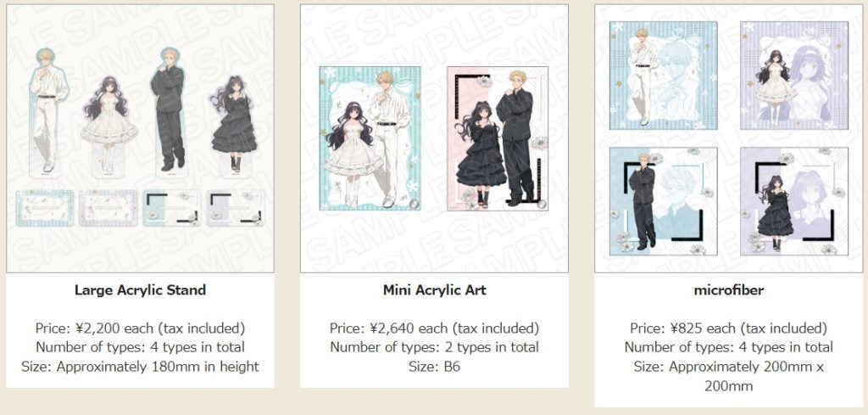Click the microfiber product title
The image size is (868, 415).
728,289
